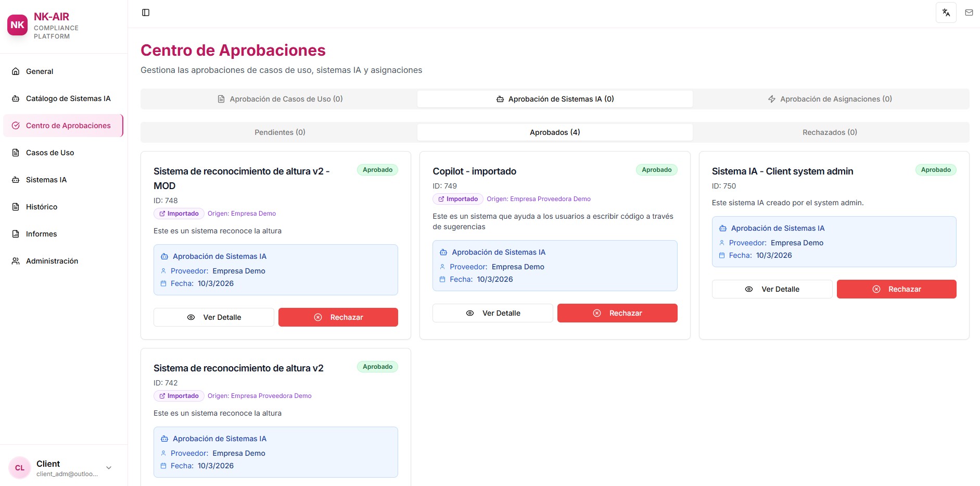This screenshot has height=486, width=980.
Task: Click the text Origen: Empresa Demo
Action: click(241, 214)
